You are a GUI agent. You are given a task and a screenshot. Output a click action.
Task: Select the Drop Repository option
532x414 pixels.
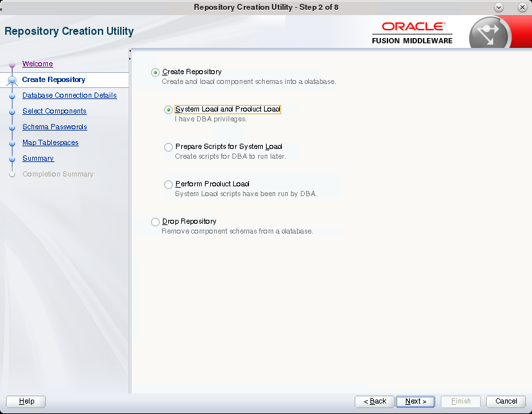(x=155, y=222)
